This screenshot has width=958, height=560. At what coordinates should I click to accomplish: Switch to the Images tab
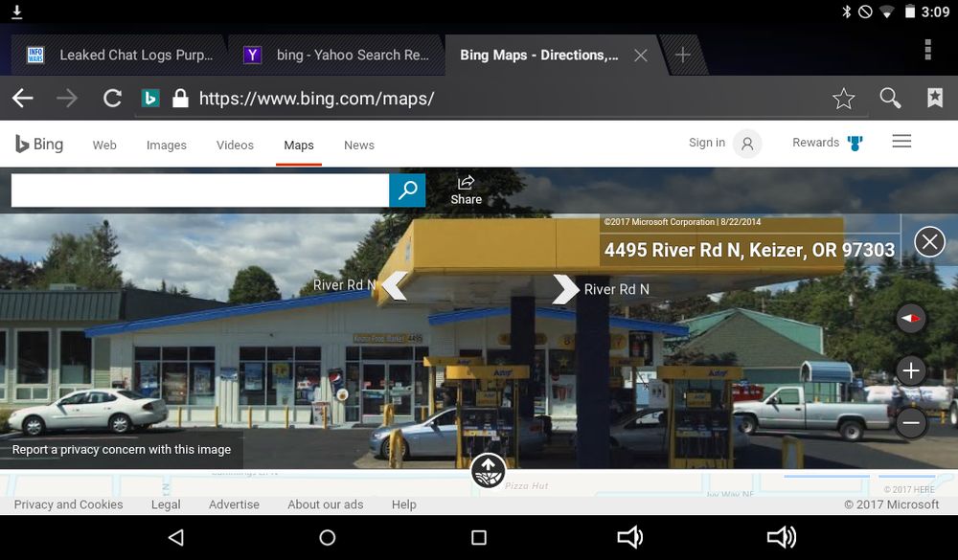[166, 146]
